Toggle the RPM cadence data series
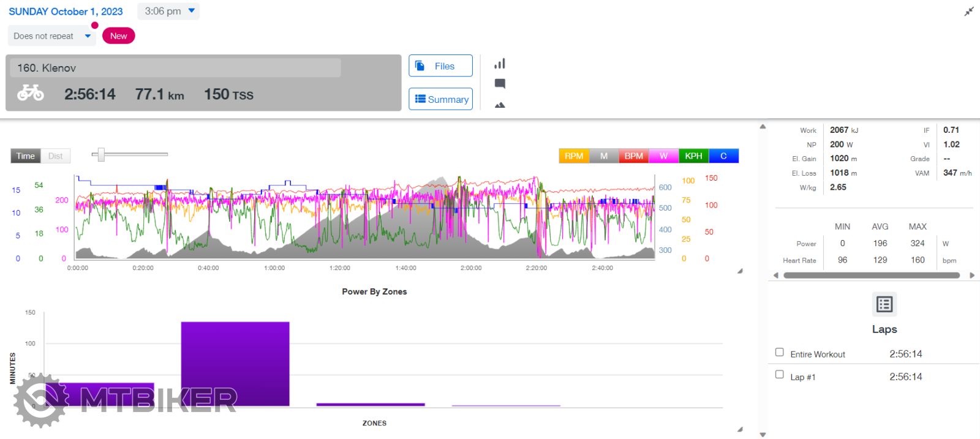Screen dimensions: 980x439 574,156
